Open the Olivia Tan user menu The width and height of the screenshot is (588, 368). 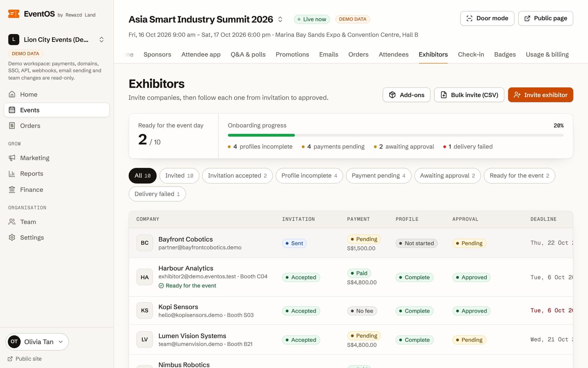(x=37, y=342)
